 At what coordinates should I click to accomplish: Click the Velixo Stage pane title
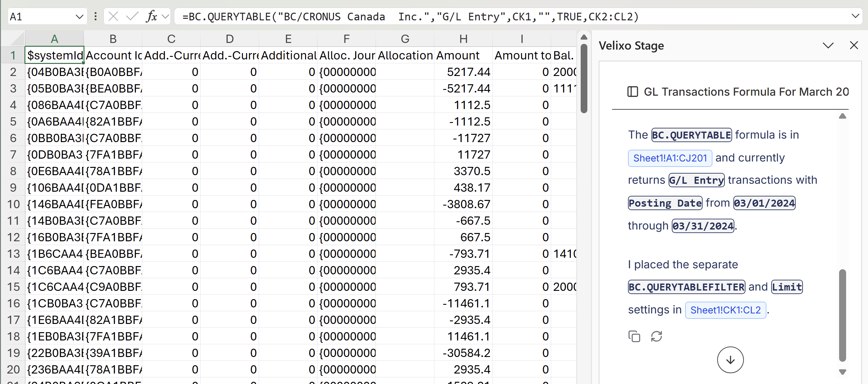point(631,45)
